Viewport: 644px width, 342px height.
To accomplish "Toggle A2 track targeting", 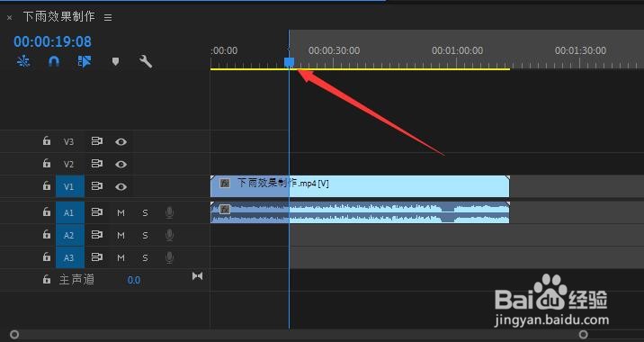I will (x=70, y=235).
